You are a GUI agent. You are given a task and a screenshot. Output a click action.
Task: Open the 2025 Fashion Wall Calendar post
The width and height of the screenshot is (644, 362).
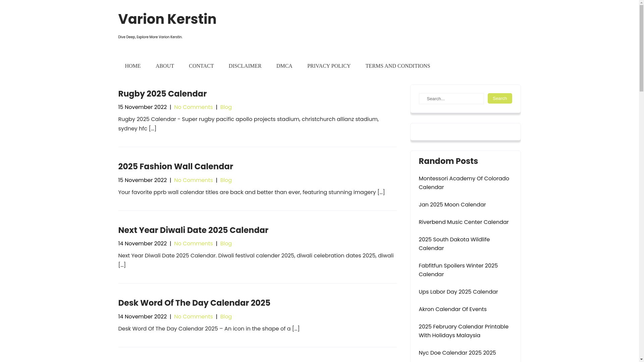pyautogui.click(x=175, y=167)
